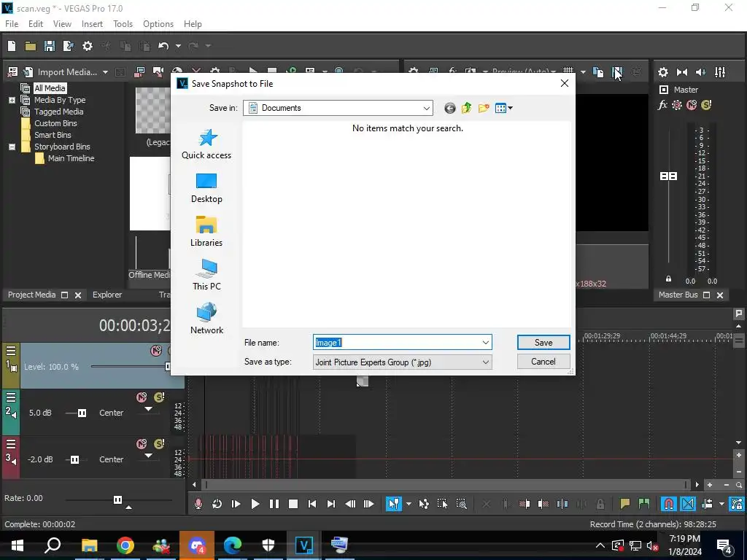
Task: Expand Media By Type tree node
Action: coord(12,100)
